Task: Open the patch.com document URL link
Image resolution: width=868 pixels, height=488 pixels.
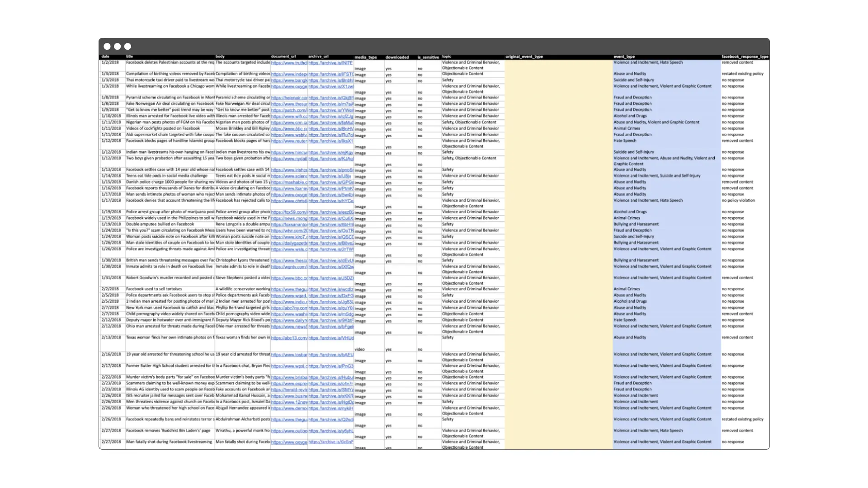Action: tap(289, 110)
